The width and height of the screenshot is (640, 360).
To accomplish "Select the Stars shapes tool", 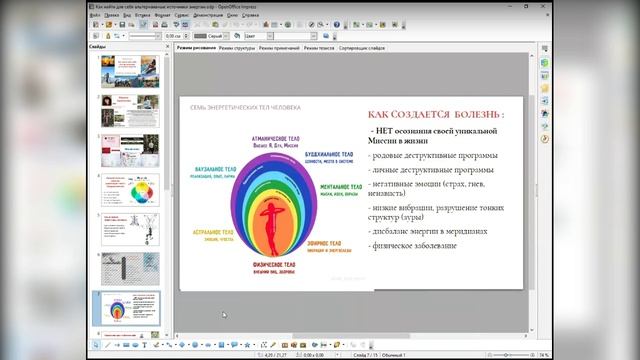I will 247,345.
